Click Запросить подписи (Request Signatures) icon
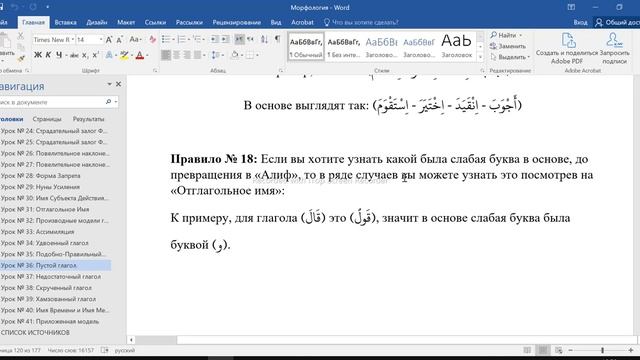Viewport: 640px width, 360px height. 614,48
